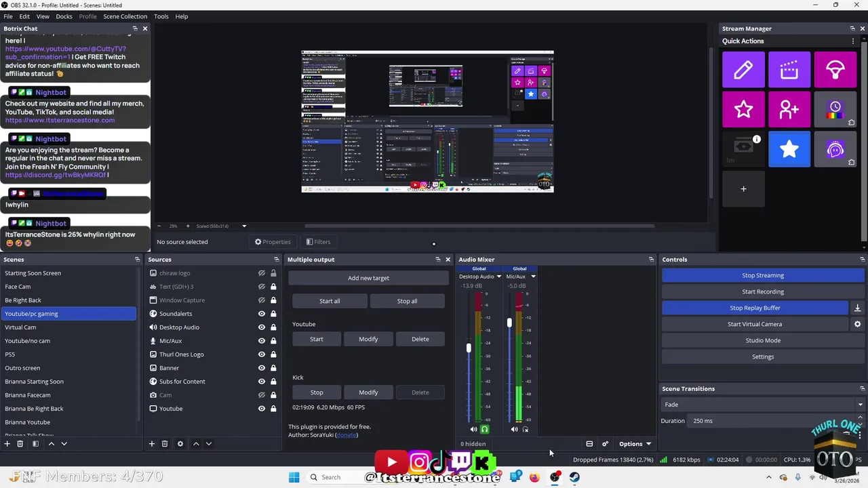
Task: Open preview scaling dropdown arrow
Action: pos(244,226)
